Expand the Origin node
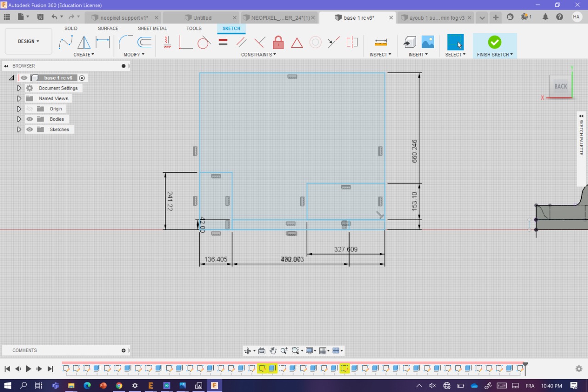Screen dimensions: 588x392 (19, 109)
